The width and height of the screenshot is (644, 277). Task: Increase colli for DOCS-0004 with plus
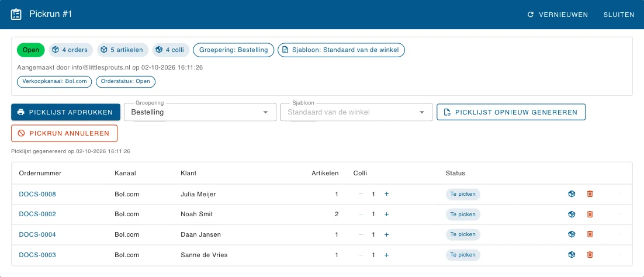coord(386,235)
